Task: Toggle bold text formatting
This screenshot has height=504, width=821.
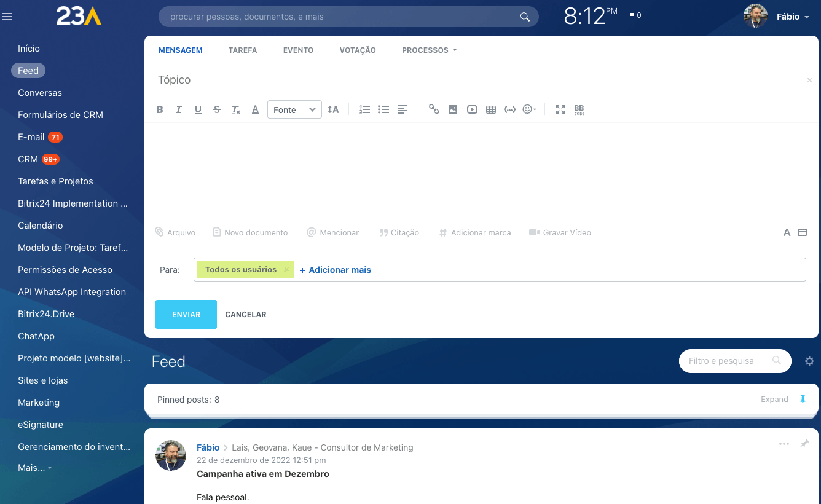Action: tap(160, 109)
